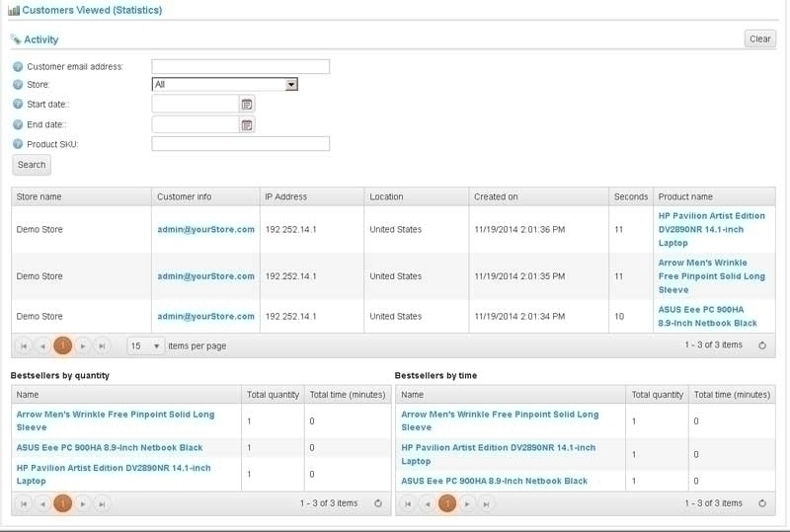Screen dimensions: 790x532
Task: Go to previous page in Bestsellers by quantity
Action: [42, 503]
